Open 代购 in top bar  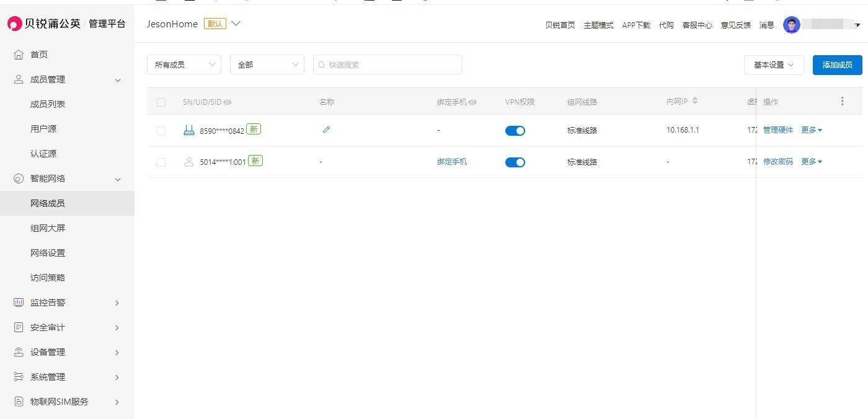[666, 25]
